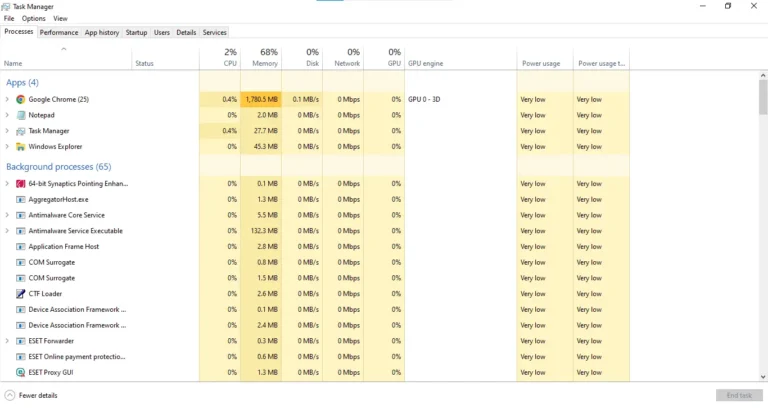Click the ESET Proxy GUI icon

click(x=21, y=372)
